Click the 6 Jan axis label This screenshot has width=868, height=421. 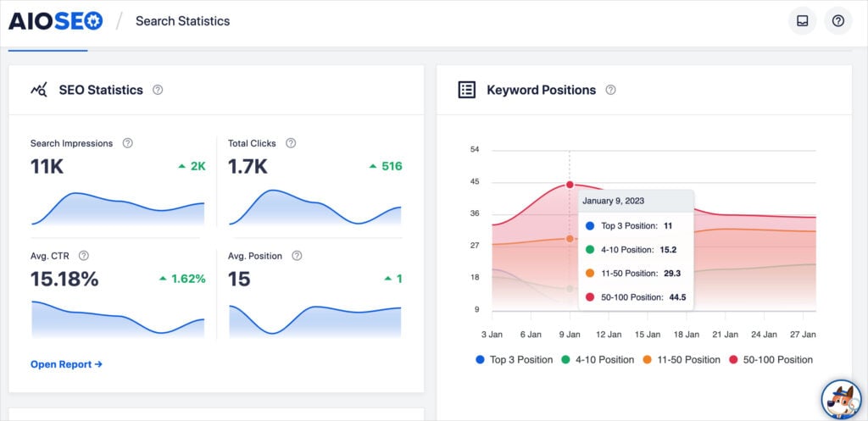point(531,335)
